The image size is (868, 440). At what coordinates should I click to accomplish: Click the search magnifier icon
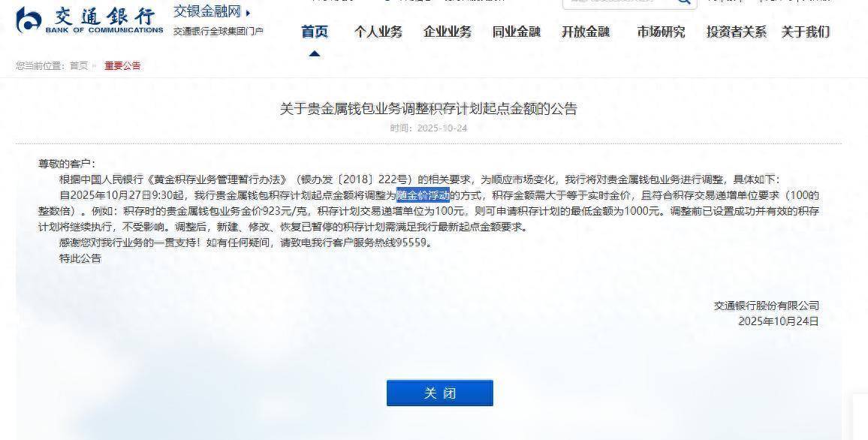coord(684,2)
